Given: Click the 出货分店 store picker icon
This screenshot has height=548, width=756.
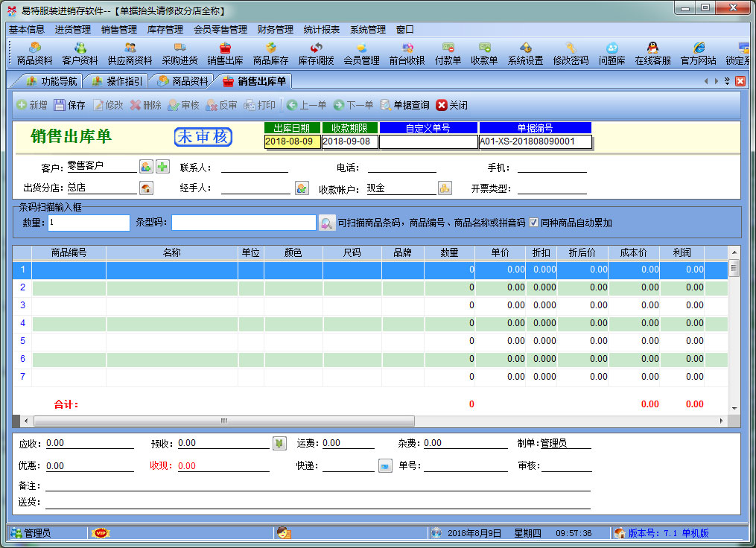Looking at the screenshot, I should click(x=146, y=188).
